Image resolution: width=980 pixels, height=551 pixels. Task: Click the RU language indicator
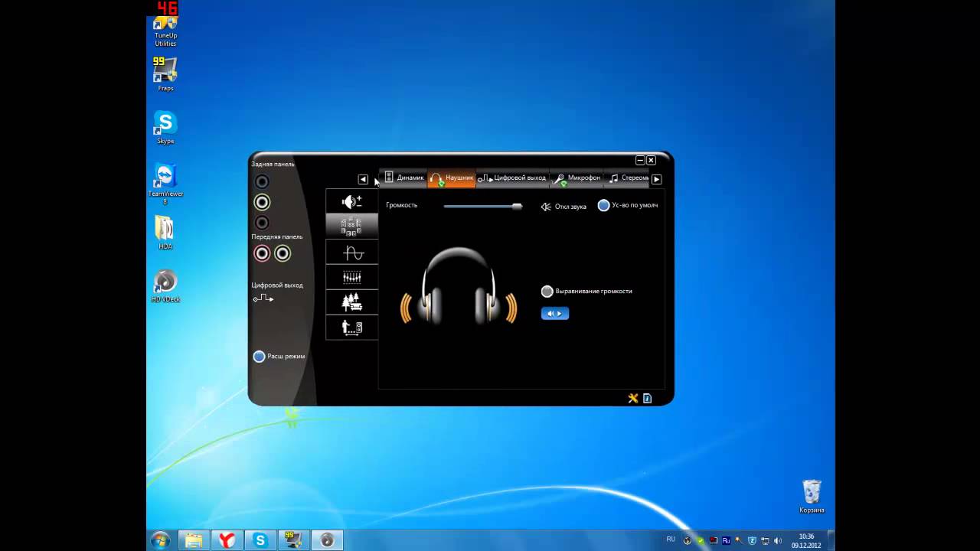671,540
